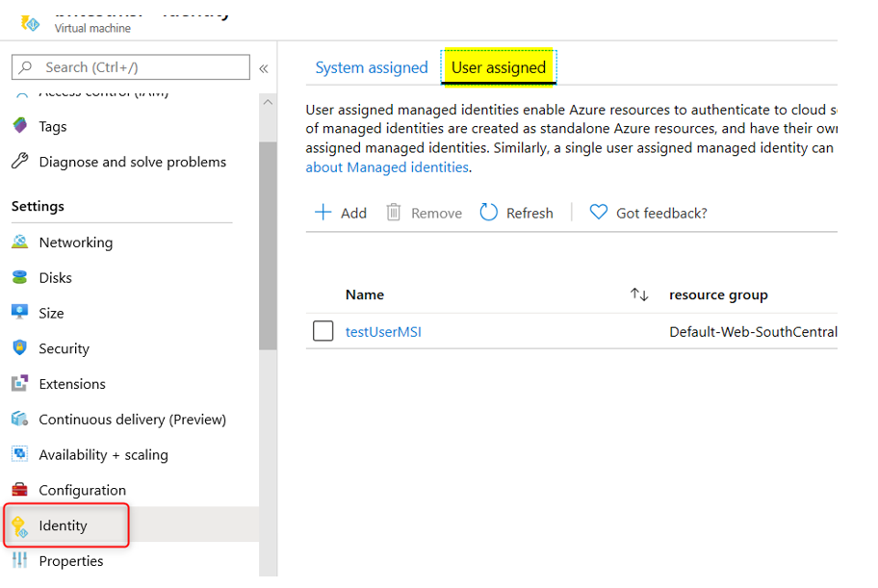Open Tags in the sidebar
878x588 pixels.
pos(53,127)
